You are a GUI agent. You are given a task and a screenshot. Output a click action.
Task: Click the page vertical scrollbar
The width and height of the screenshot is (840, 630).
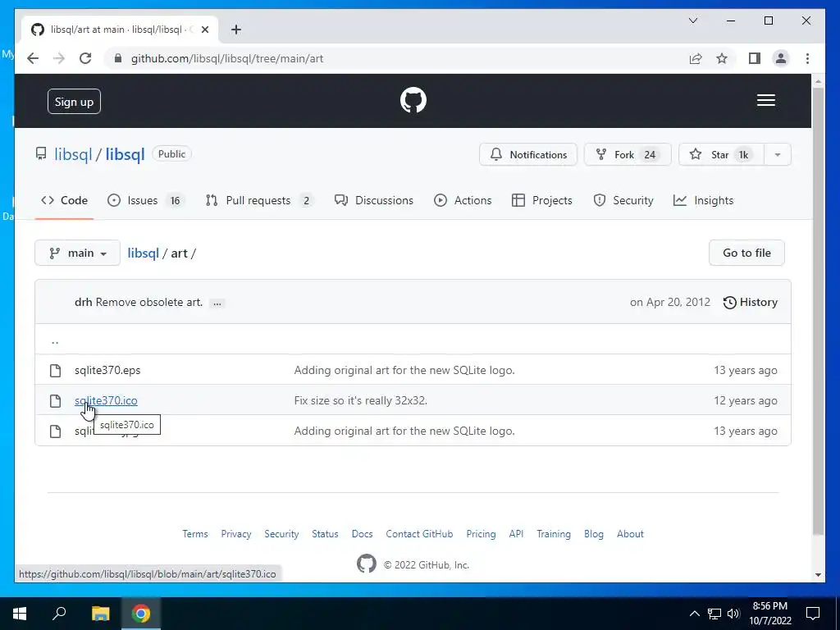pyautogui.click(x=818, y=311)
